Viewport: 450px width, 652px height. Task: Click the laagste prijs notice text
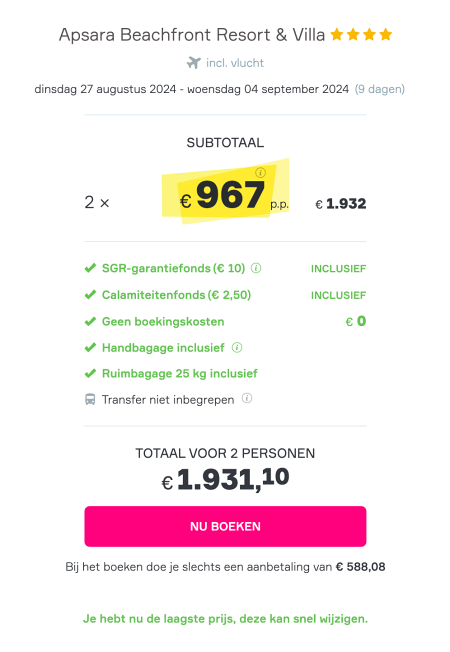[225, 619]
